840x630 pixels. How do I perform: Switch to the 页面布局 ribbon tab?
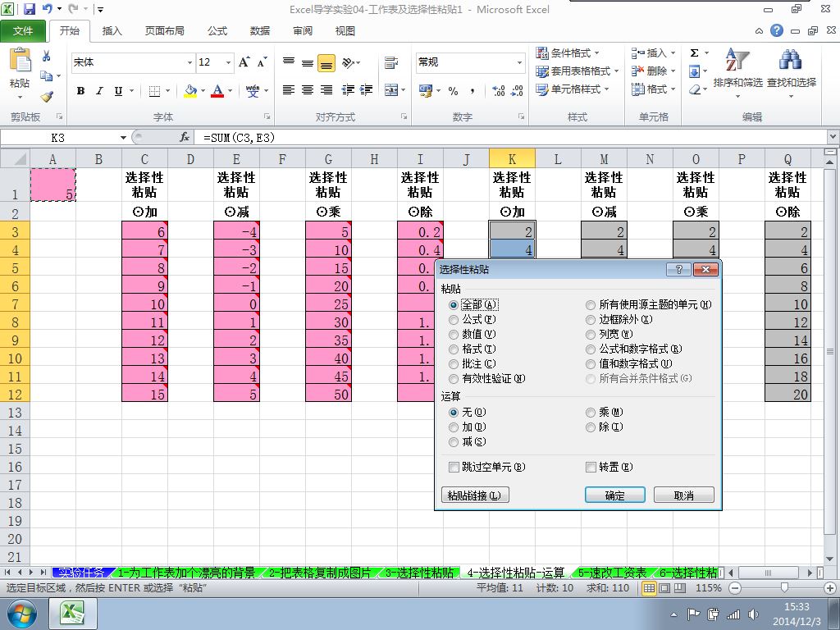(164, 31)
